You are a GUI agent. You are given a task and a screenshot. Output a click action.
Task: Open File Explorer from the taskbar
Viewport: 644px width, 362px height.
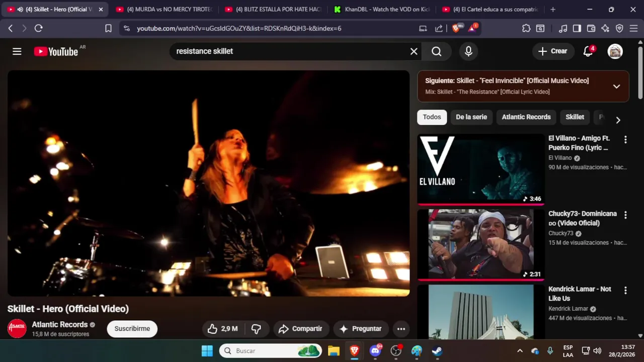pos(334,351)
